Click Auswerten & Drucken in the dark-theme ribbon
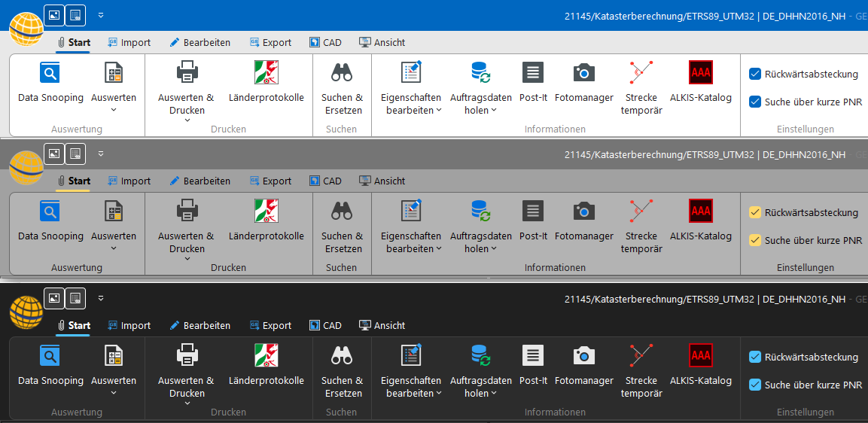The image size is (868, 423). coord(186,387)
